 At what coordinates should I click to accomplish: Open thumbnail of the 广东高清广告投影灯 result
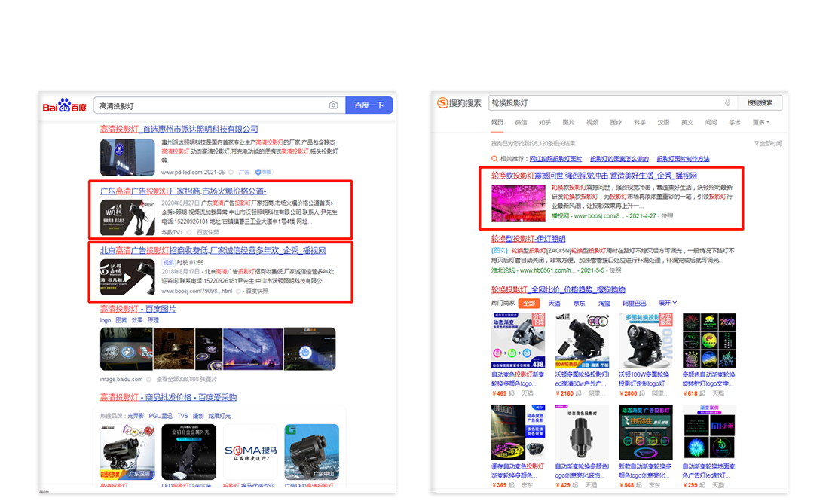pyautogui.click(x=127, y=217)
